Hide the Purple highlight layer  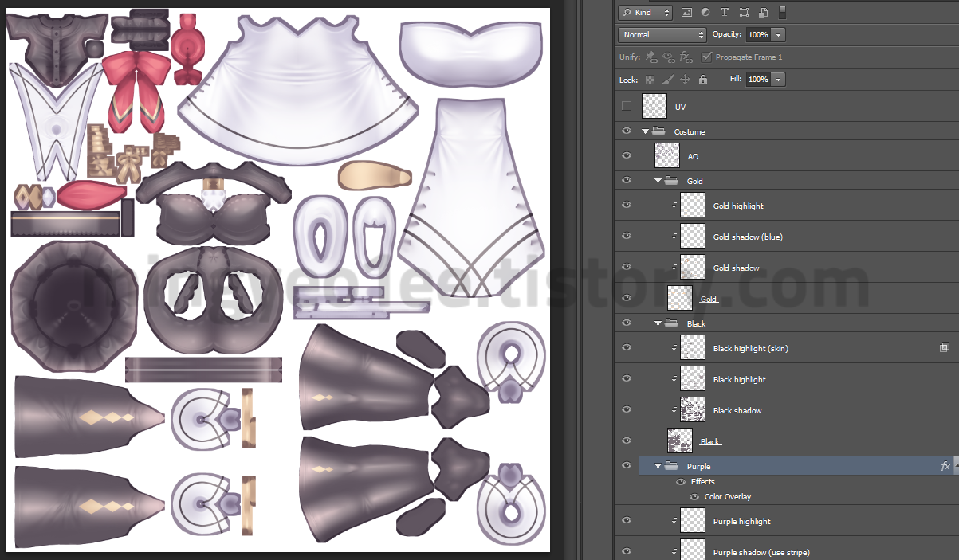point(626,521)
